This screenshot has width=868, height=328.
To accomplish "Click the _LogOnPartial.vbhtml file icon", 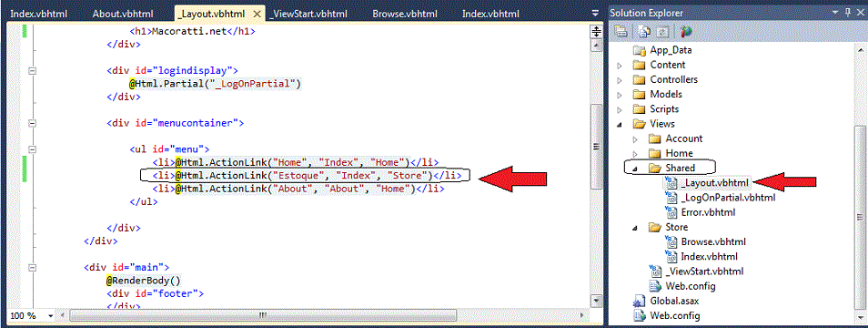I will [671, 197].
